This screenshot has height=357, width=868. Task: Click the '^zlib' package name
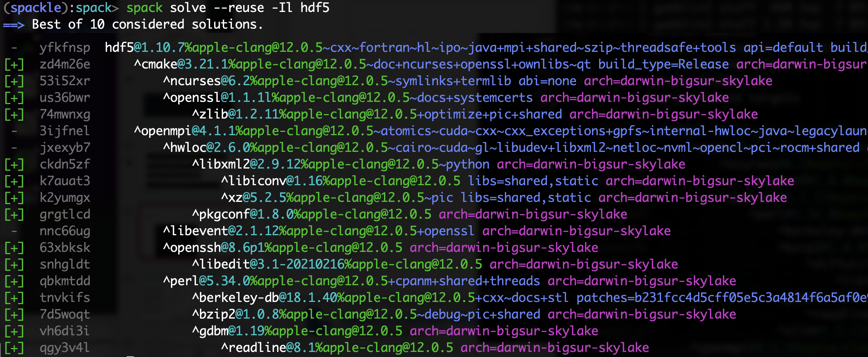pyautogui.click(x=210, y=114)
